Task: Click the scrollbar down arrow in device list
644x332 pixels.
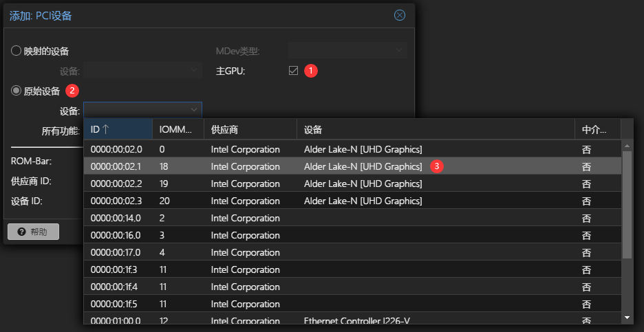Action: coord(627,318)
